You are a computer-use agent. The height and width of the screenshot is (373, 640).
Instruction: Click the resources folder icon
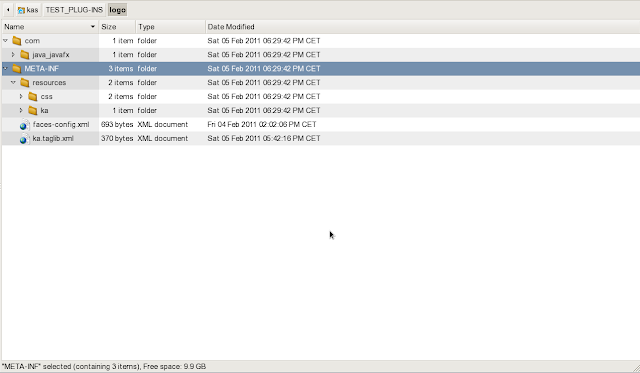pos(25,82)
